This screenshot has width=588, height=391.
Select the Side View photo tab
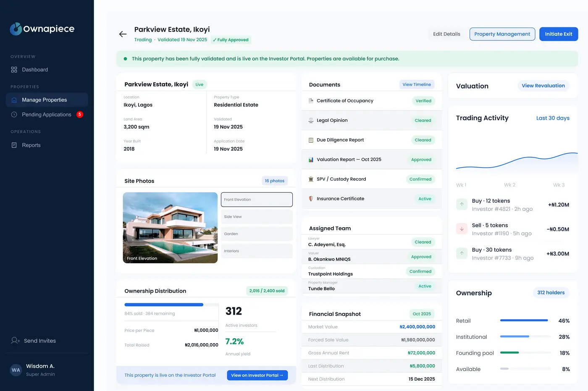tap(257, 217)
